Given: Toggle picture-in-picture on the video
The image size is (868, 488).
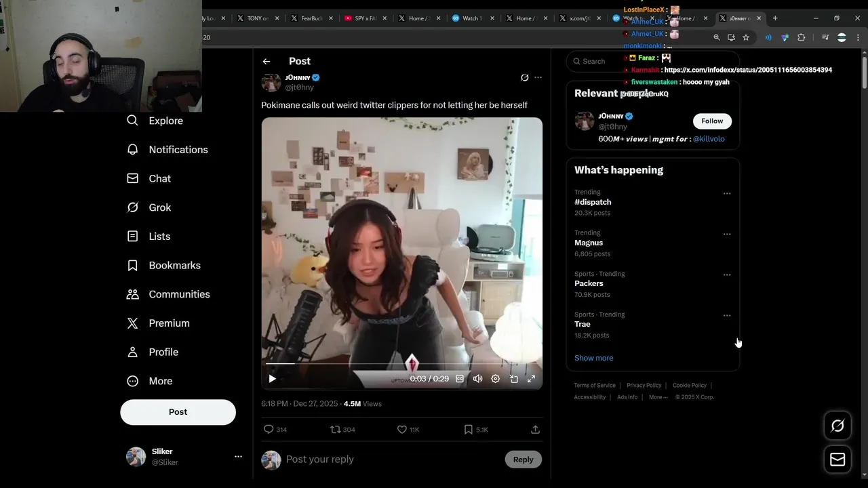Looking at the screenshot, I should (x=513, y=379).
